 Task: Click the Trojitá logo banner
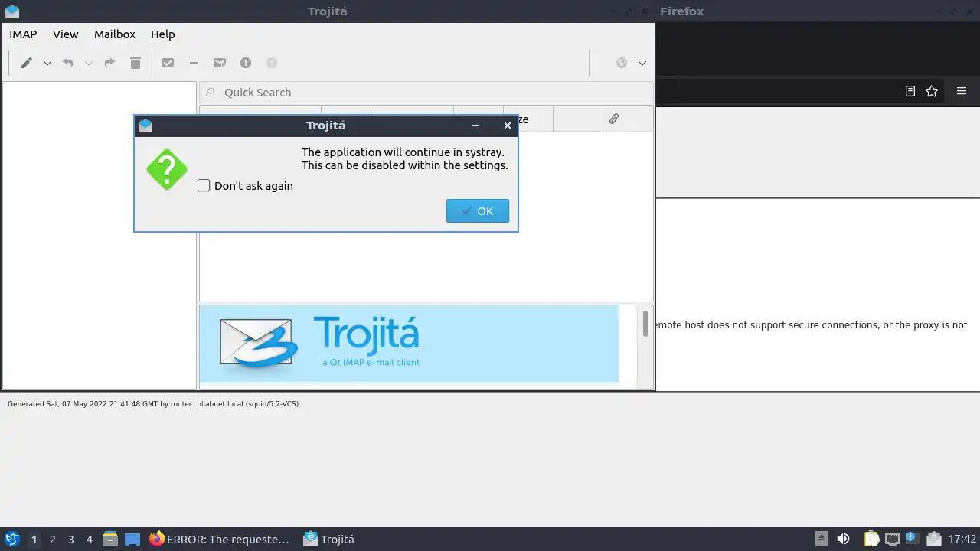(409, 344)
